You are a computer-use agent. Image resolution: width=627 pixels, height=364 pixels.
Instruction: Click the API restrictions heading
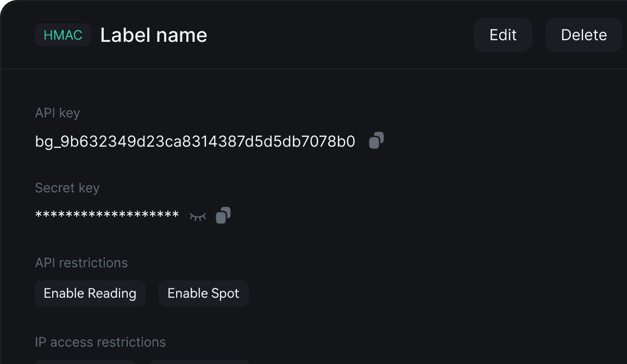click(x=81, y=263)
